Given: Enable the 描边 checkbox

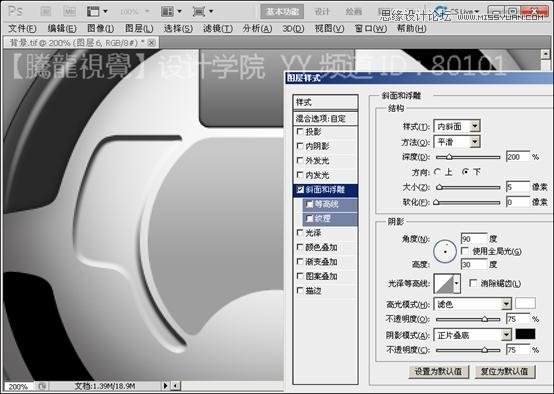Looking at the screenshot, I should tap(300, 290).
